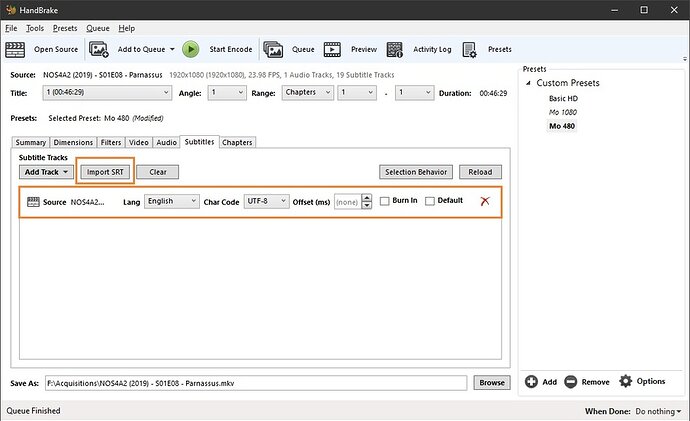
Task: Open the Add to Queue dropdown arrow
Action: tap(172, 49)
